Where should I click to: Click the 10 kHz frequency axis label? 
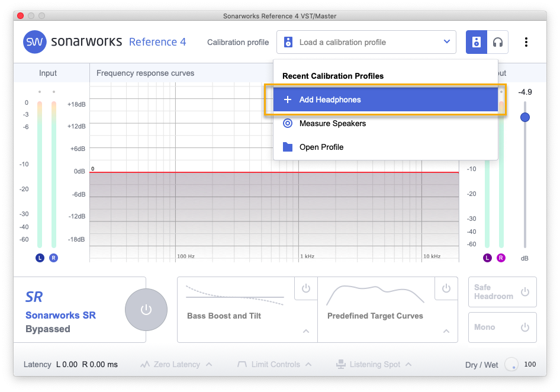432,256
